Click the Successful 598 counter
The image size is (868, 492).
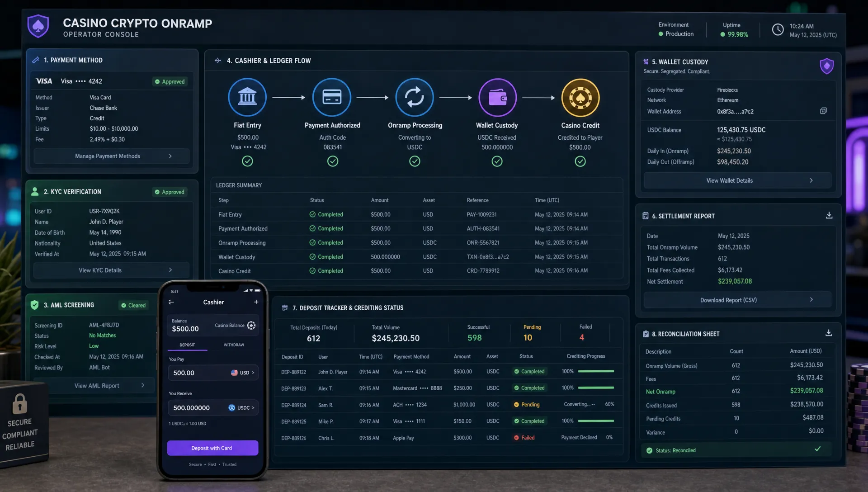point(477,333)
